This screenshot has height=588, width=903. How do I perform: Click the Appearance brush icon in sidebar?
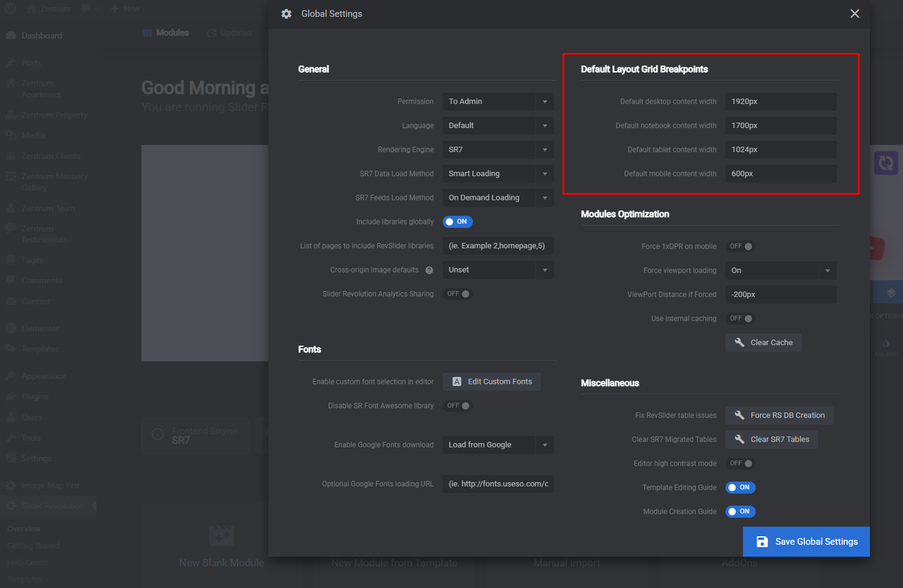(11, 376)
